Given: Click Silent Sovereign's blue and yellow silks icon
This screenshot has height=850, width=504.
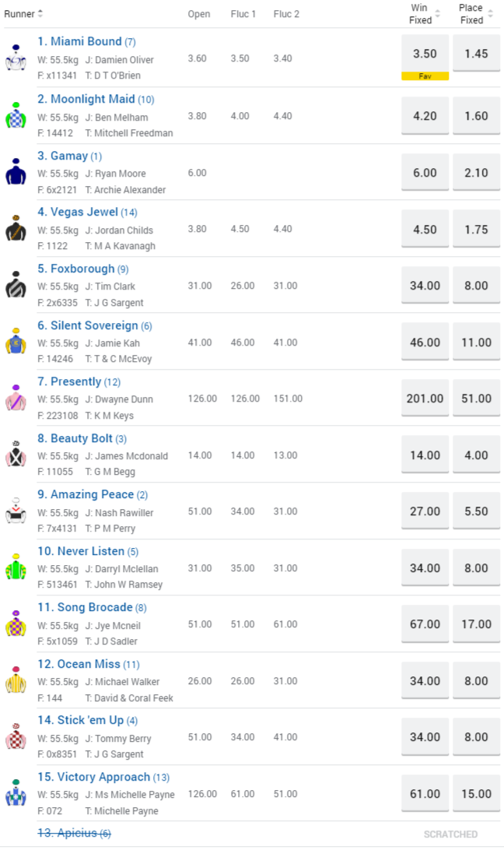Looking at the screenshot, I should point(16,342).
